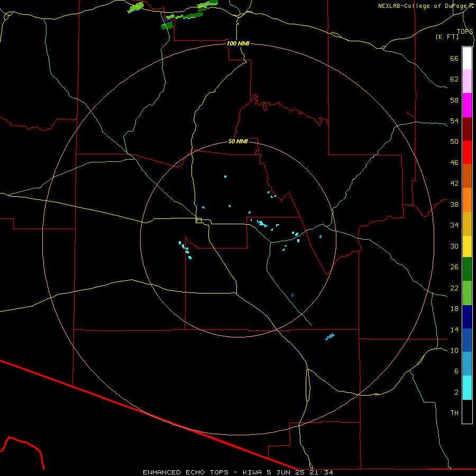Click the 6 value on the scale
The height and width of the screenshot is (476, 476).
[x=456, y=371]
